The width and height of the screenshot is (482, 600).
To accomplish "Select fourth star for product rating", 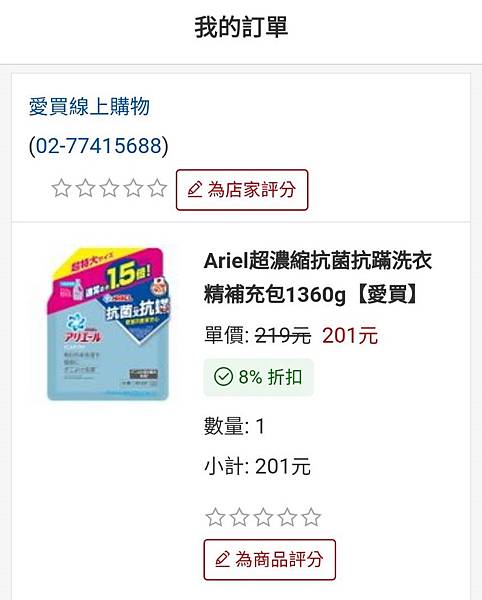I will click(287, 517).
